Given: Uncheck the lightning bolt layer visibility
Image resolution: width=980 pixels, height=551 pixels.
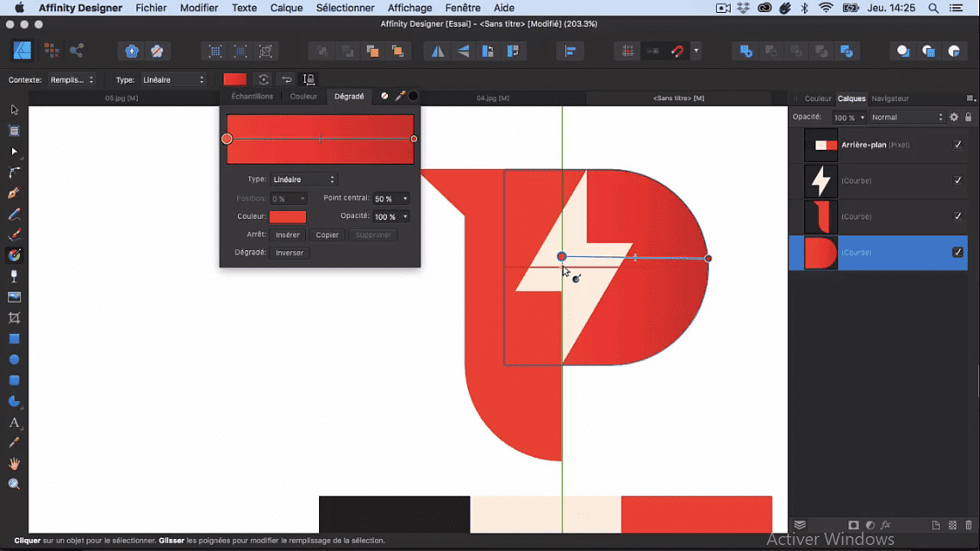Looking at the screenshot, I should click(957, 180).
